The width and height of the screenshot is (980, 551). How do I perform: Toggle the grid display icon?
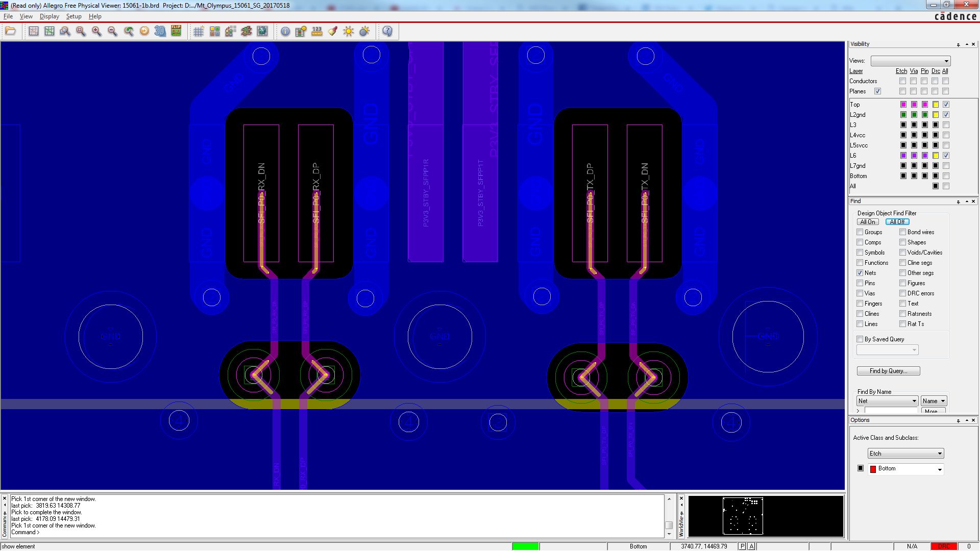(x=199, y=32)
